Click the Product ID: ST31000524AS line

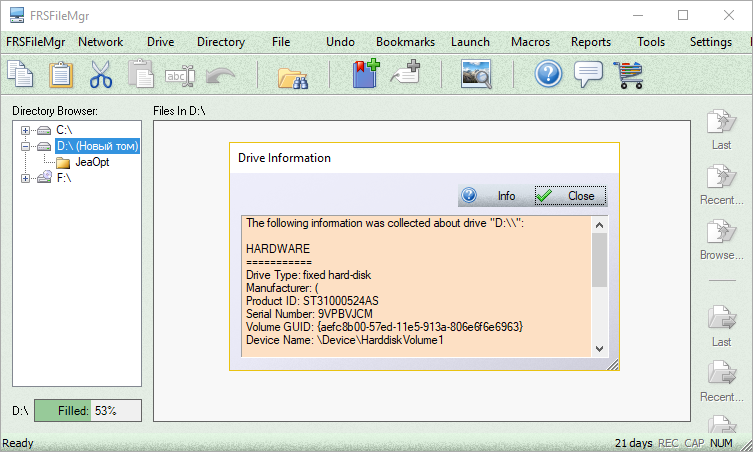(312, 301)
